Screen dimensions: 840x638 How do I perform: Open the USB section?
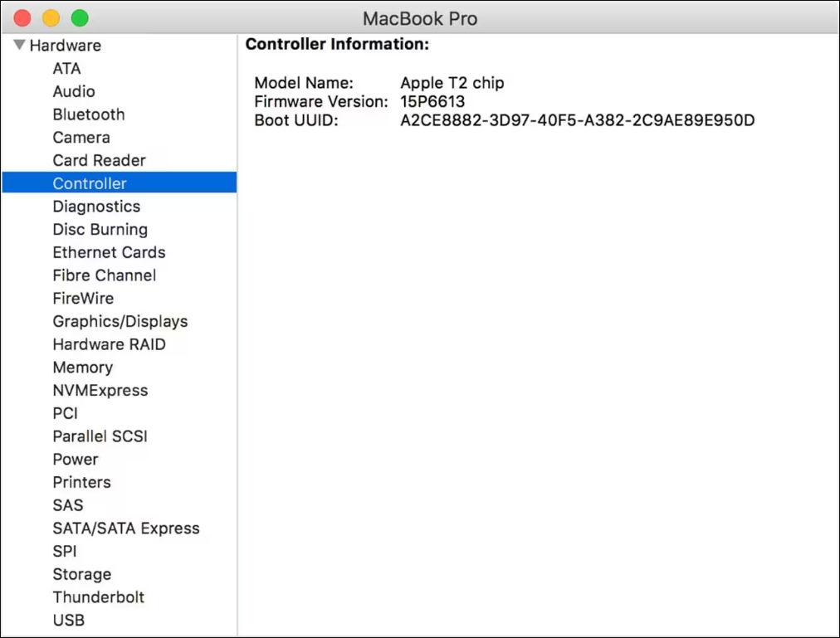click(x=69, y=621)
